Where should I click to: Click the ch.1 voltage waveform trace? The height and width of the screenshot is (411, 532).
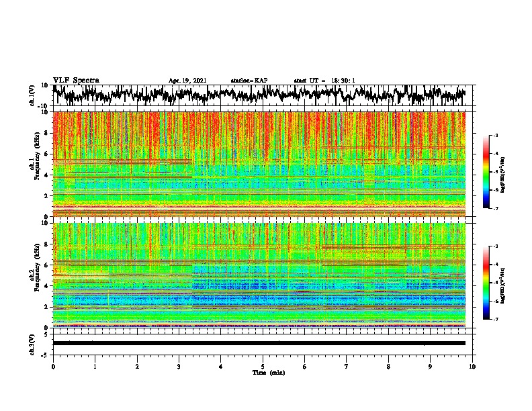[259, 95]
